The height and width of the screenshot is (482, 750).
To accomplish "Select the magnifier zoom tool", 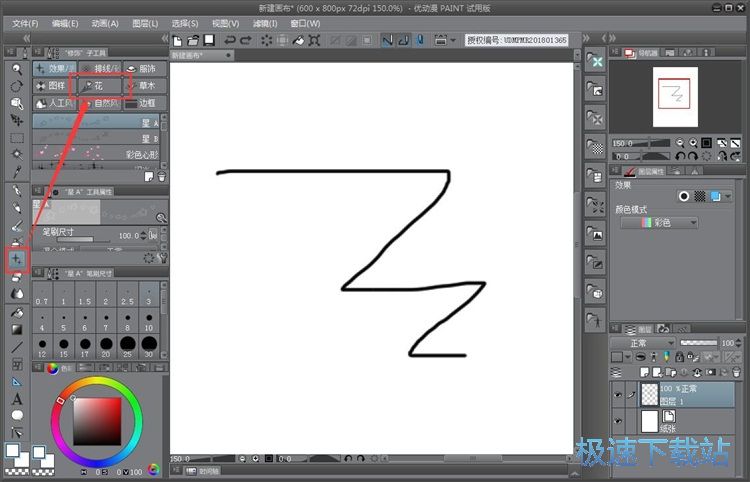I will click(x=17, y=69).
